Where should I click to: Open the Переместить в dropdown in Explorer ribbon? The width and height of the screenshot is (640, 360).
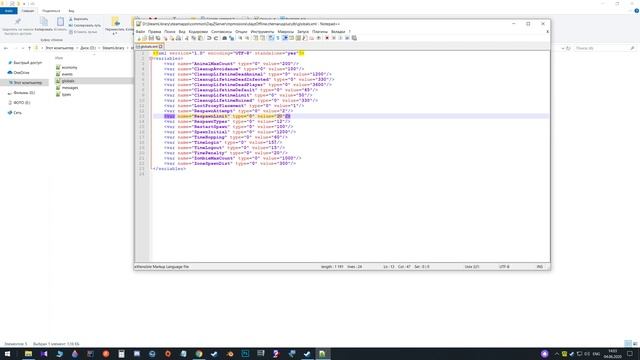point(115,26)
